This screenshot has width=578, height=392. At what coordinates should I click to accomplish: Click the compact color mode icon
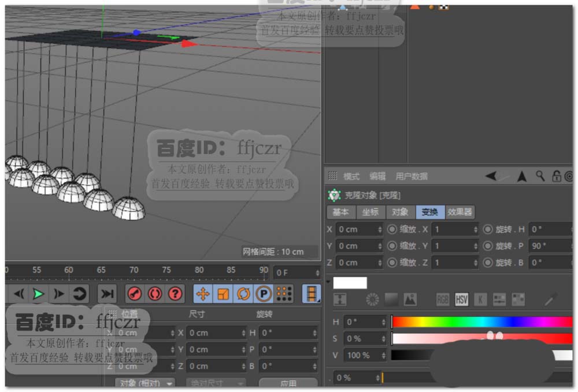(339, 299)
